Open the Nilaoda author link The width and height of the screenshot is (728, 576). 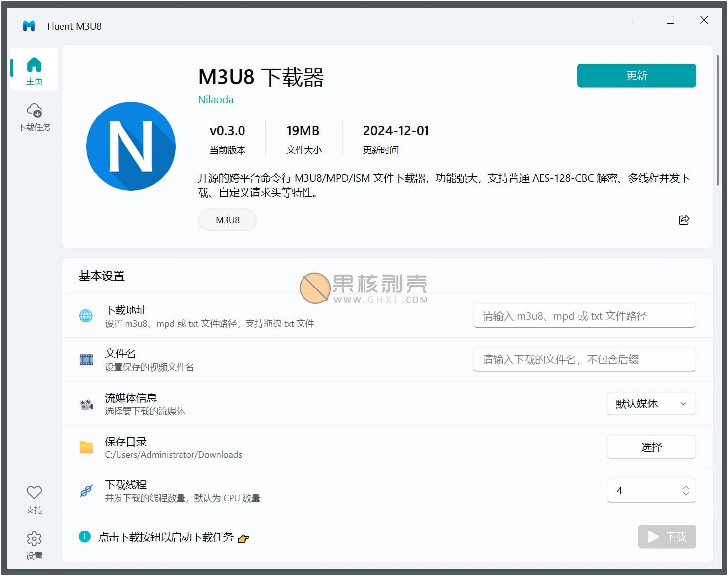click(215, 100)
